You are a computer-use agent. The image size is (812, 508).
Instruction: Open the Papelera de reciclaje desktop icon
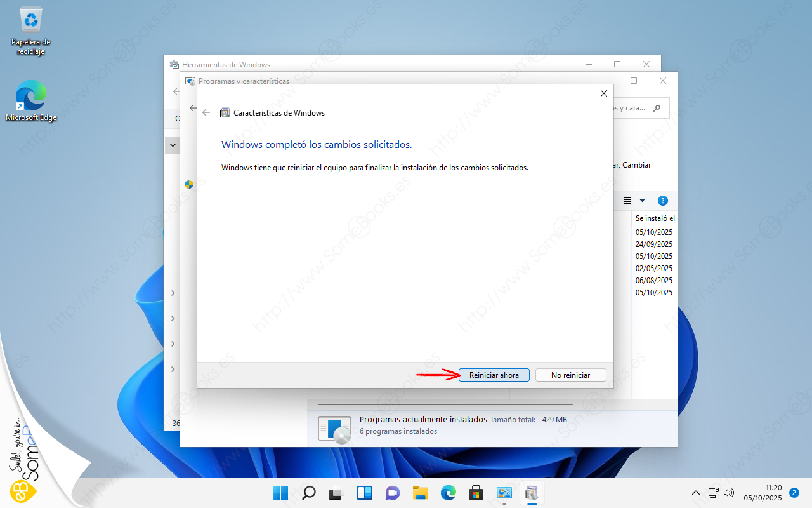point(30,32)
